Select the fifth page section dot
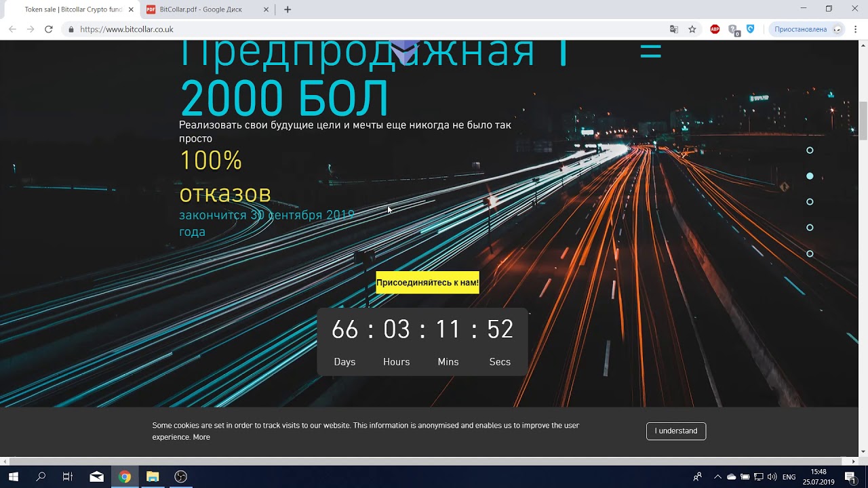This screenshot has width=868, height=488. (x=810, y=254)
